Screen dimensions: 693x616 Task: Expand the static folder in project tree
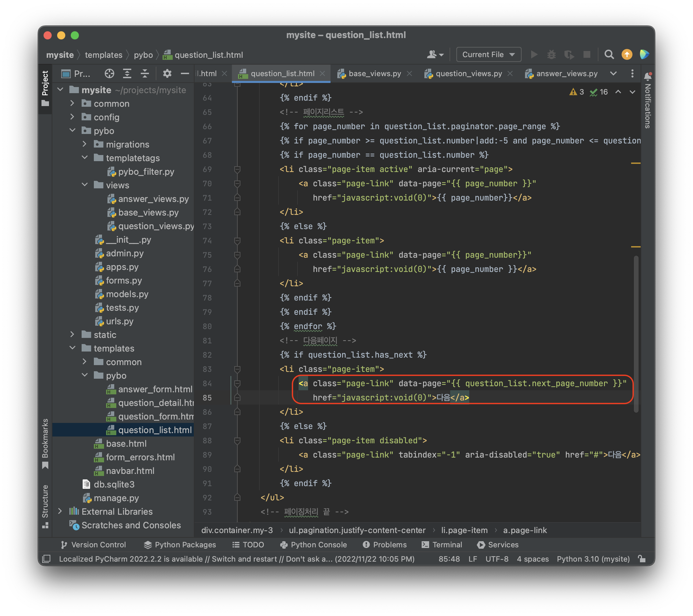click(x=72, y=335)
